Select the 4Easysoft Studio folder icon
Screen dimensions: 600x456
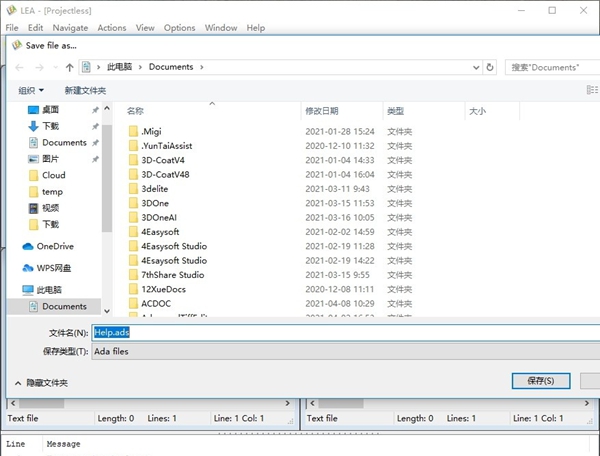(133, 246)
